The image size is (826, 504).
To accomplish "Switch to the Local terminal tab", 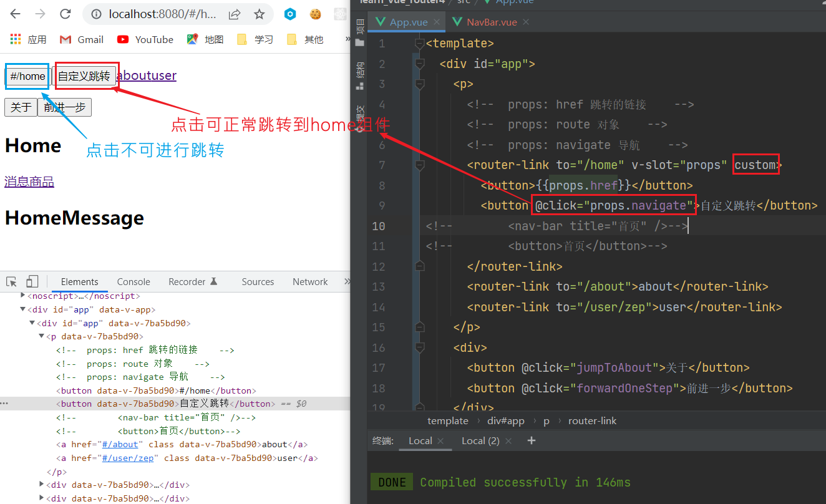I will pyautogui.click(x=420, y=440).
